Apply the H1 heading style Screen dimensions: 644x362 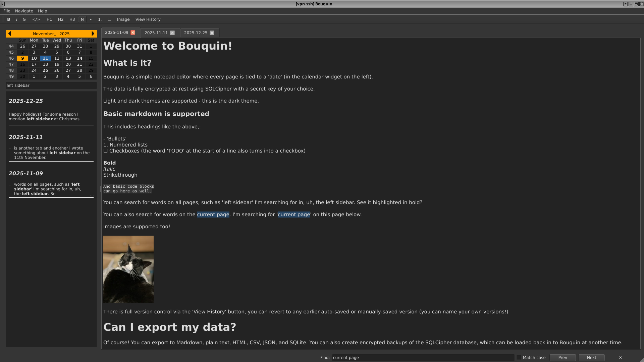[x=49, y=19]
